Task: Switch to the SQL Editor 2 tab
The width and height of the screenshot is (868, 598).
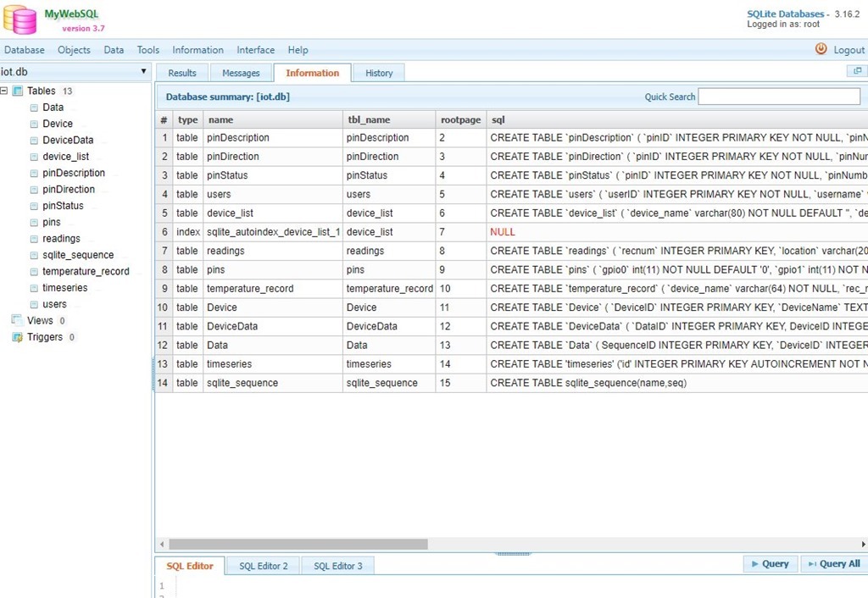Action: [x=263, y=566]
